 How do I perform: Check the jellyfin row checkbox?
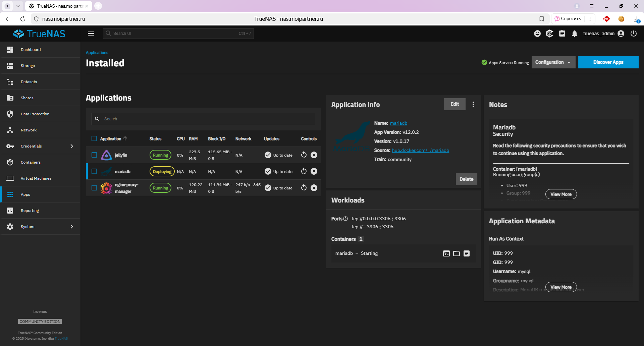[94, 155]
